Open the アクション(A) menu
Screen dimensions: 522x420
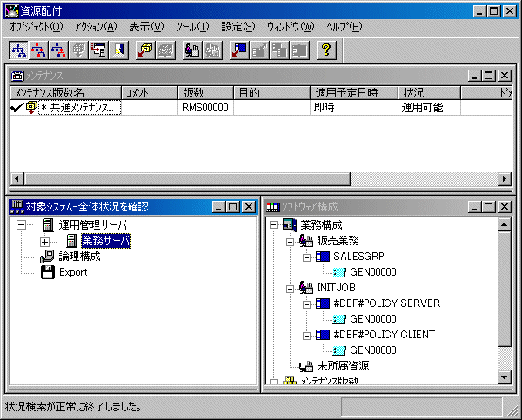(x=96, y=27)
